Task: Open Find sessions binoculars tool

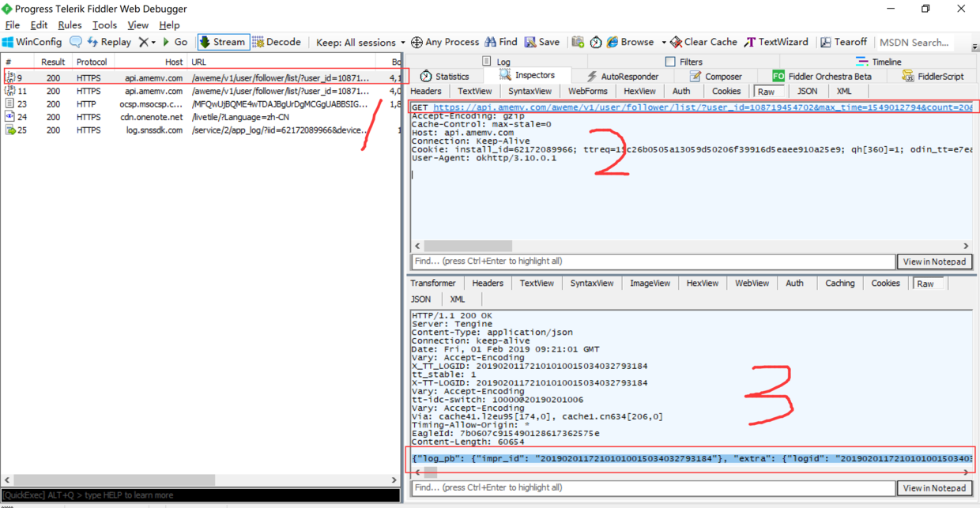Action: pyautogui.click(x=501, y=42)
